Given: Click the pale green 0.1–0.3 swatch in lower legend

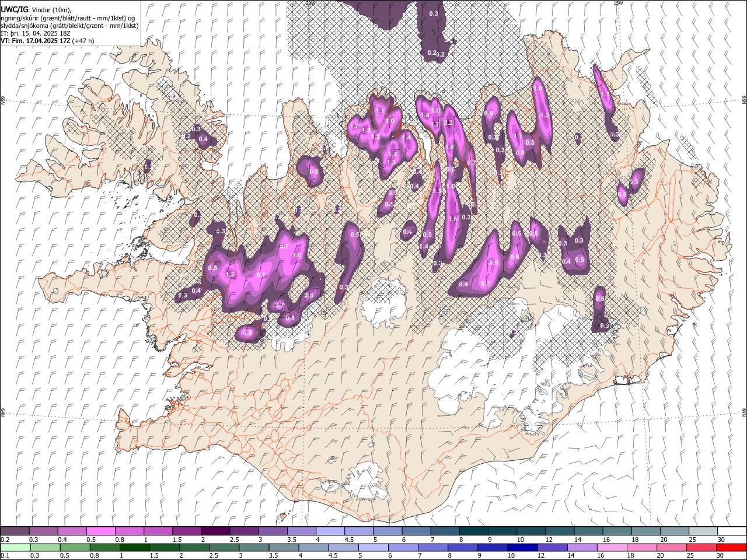Looking at the screenshot, I should [15, 547].
